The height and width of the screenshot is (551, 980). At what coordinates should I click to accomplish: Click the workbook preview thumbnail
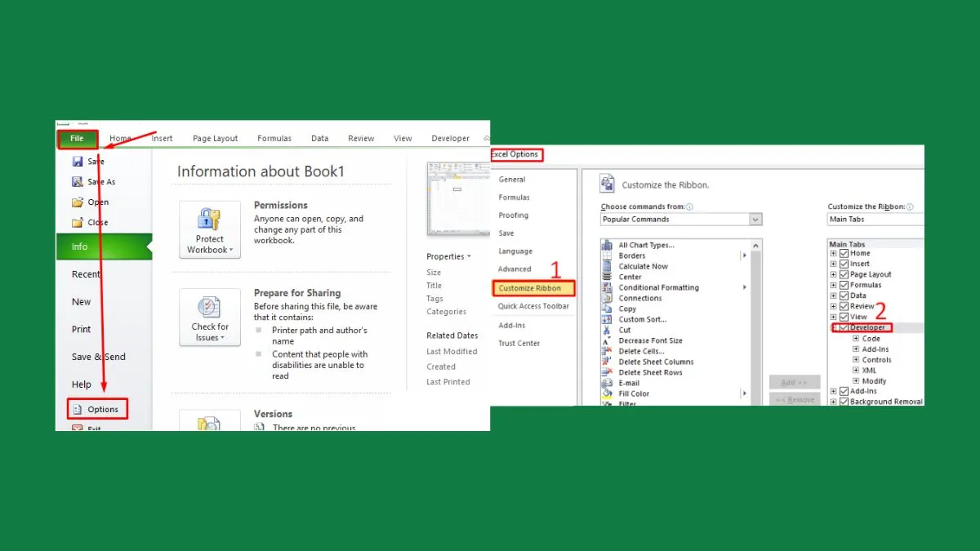point(458,198)
